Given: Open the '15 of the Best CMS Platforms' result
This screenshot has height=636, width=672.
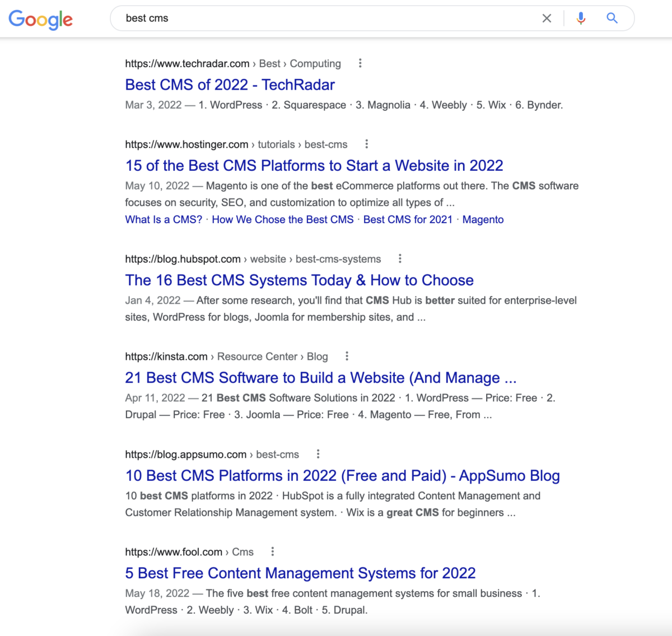Looking at the screenshot, I should pyautogui.click(x=314, y=165).
